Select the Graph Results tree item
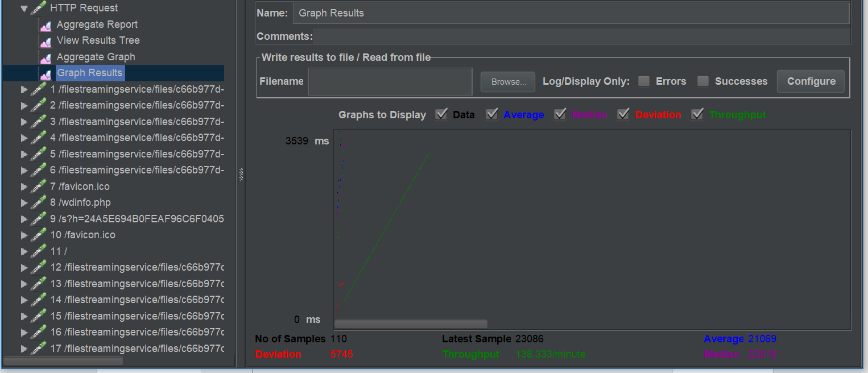This screenshot has height=373, width=868. coord(89,73)
